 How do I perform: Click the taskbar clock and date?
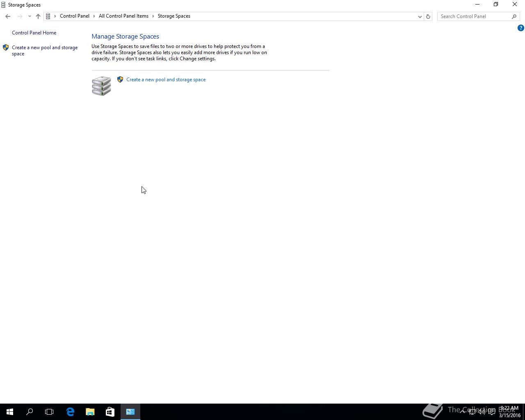(509, 412)
